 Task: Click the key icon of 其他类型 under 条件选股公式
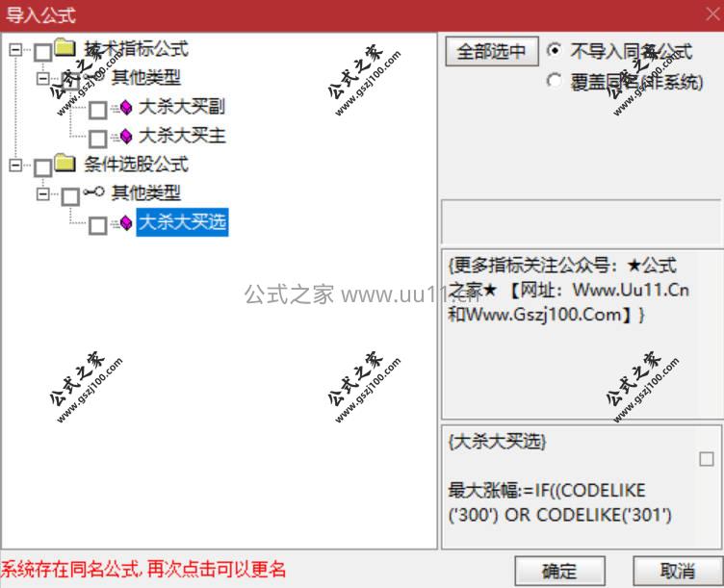coord(93,192)
